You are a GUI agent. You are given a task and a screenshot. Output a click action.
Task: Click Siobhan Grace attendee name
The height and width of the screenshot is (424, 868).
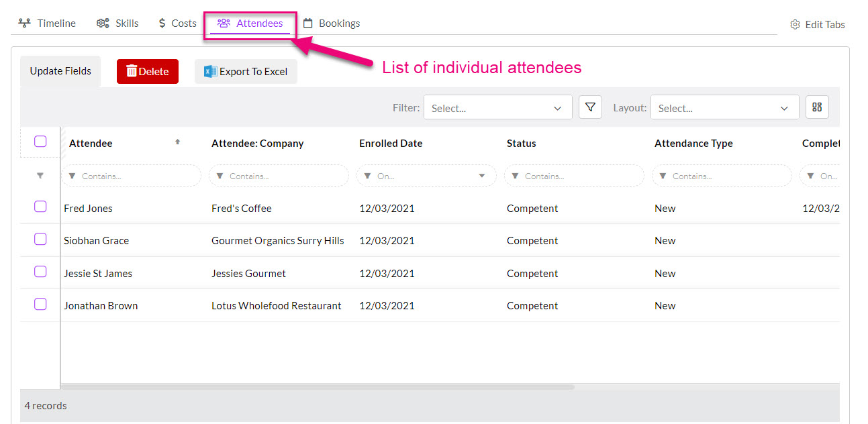coord(96,241)
